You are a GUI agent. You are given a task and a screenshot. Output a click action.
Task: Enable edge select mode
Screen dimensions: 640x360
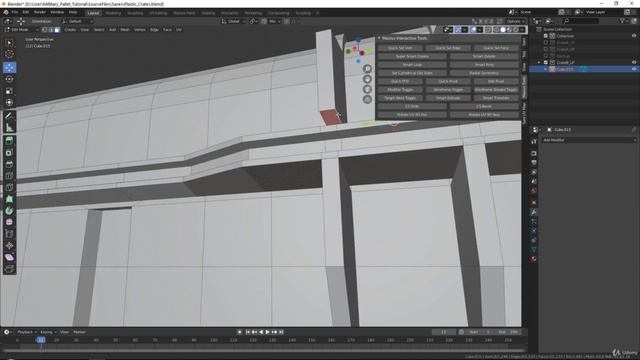click(x=51, y=30)
